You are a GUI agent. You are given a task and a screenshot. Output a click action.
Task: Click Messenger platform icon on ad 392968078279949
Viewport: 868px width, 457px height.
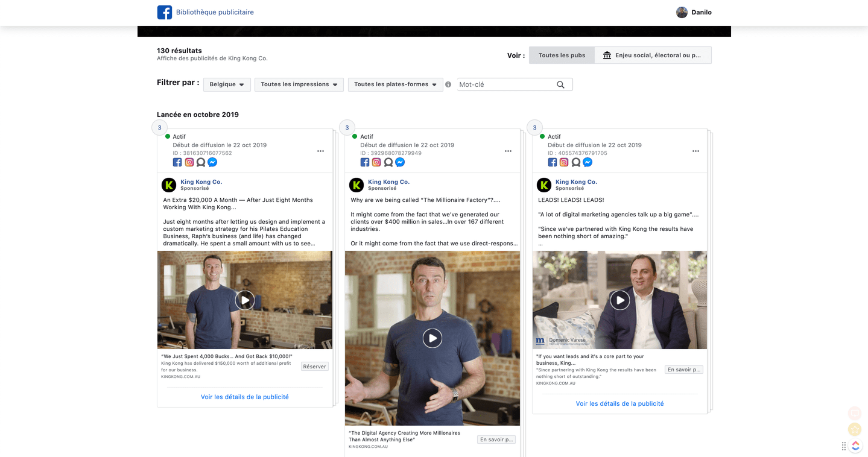point(400,162)
